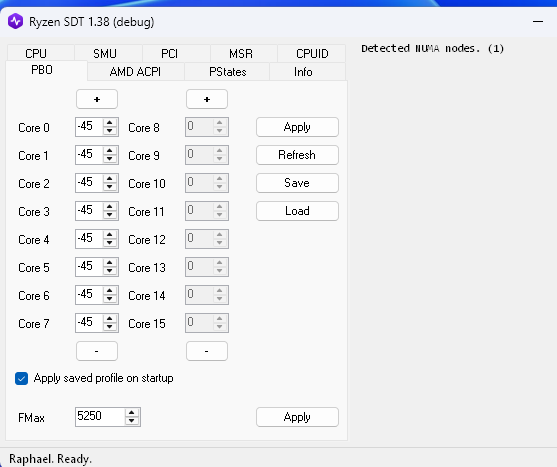The image size is (557, 467).
Task: Save the current PBO profile
Action: click(297, 183)
